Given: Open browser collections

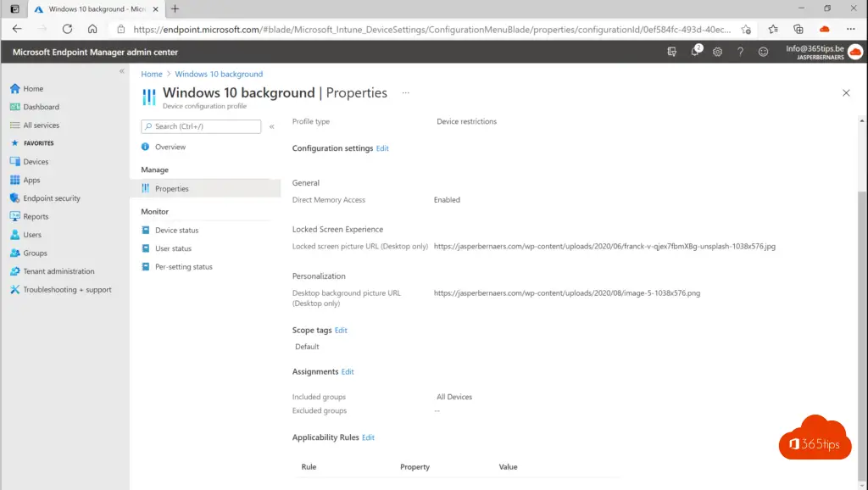Looking at the screenshot, I should pos(798,29).
